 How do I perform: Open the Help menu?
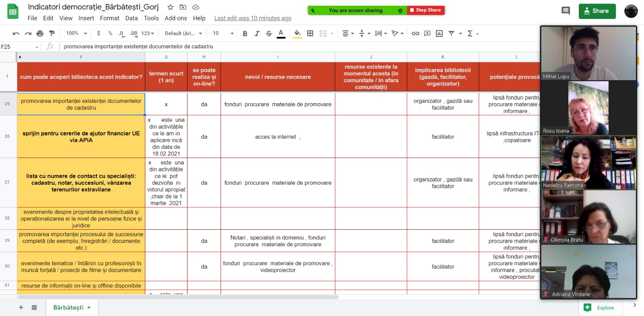click(199, 18)
